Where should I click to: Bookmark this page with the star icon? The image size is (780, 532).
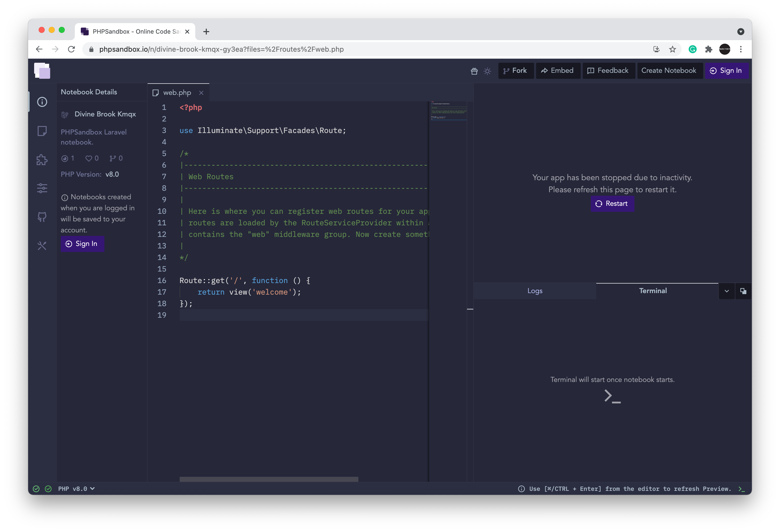(x=672, y=49)
